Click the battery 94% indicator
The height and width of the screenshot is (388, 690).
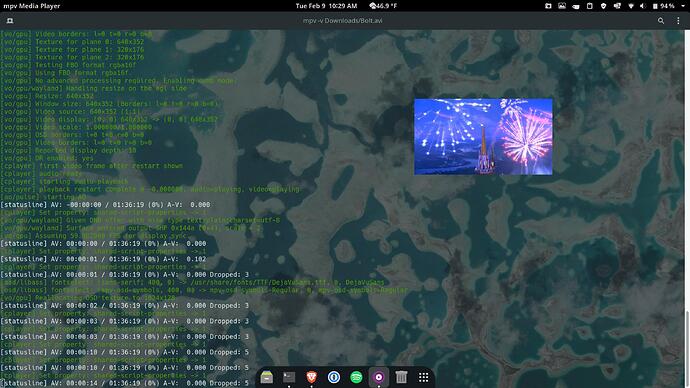coord(664,6)
